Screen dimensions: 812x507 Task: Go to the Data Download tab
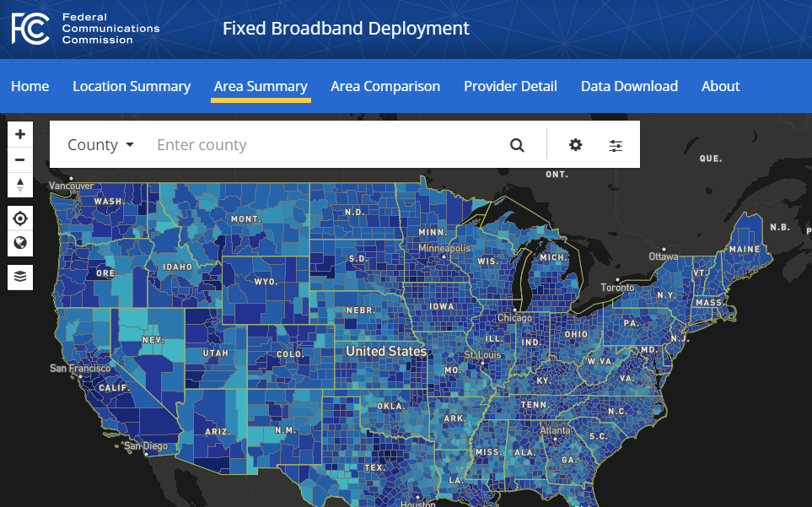point(629,86)
